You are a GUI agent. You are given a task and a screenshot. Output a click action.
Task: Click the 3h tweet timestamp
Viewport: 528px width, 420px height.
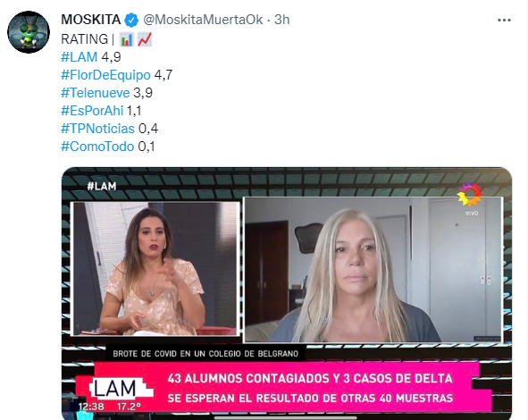[x=281, y=20]
